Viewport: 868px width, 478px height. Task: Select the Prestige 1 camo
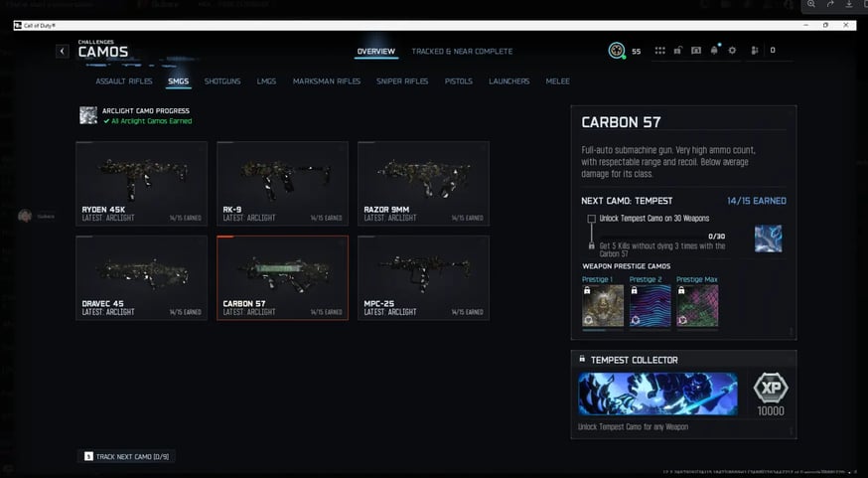(602, 305)
